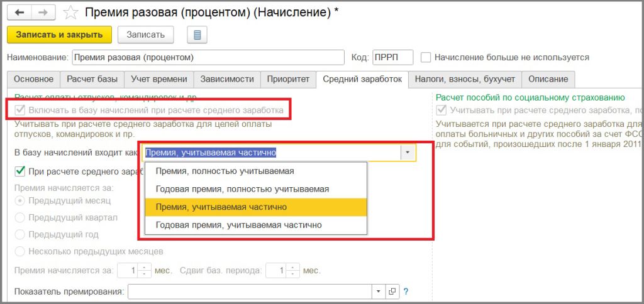Go forward with the right arrow button
The width and height of the screenshot is (644, 304).
[x=42, y=13]
